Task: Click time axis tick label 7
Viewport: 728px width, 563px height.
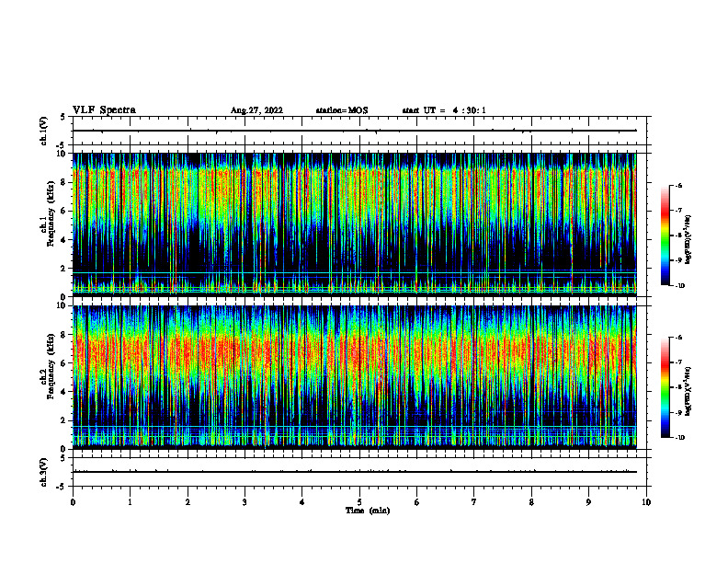Action: [474, 502]
